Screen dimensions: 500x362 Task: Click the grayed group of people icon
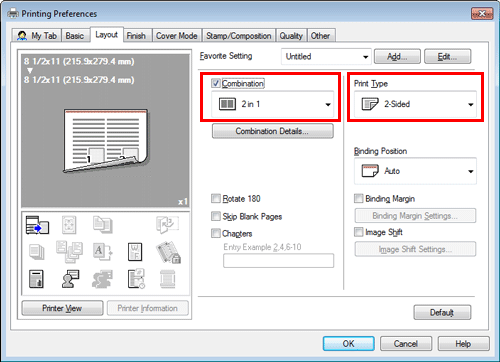(102, 279)
